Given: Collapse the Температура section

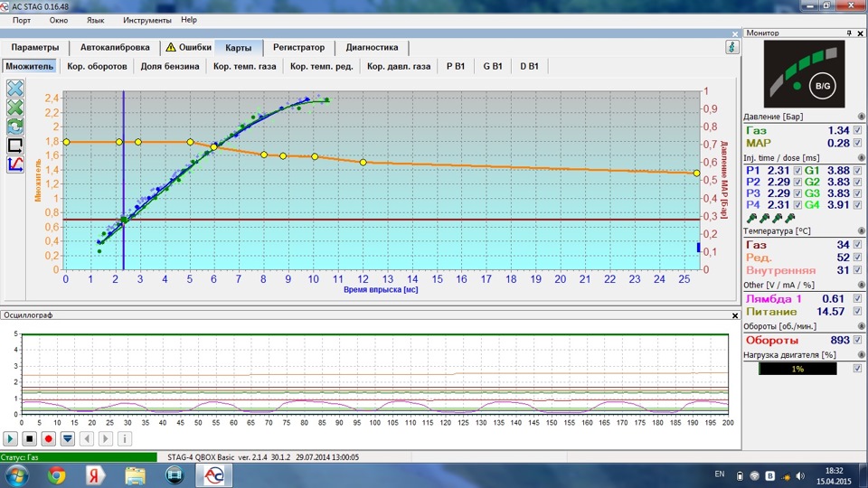Looking at the screenshot, I should pyautogui.click(x=860, y=230).
